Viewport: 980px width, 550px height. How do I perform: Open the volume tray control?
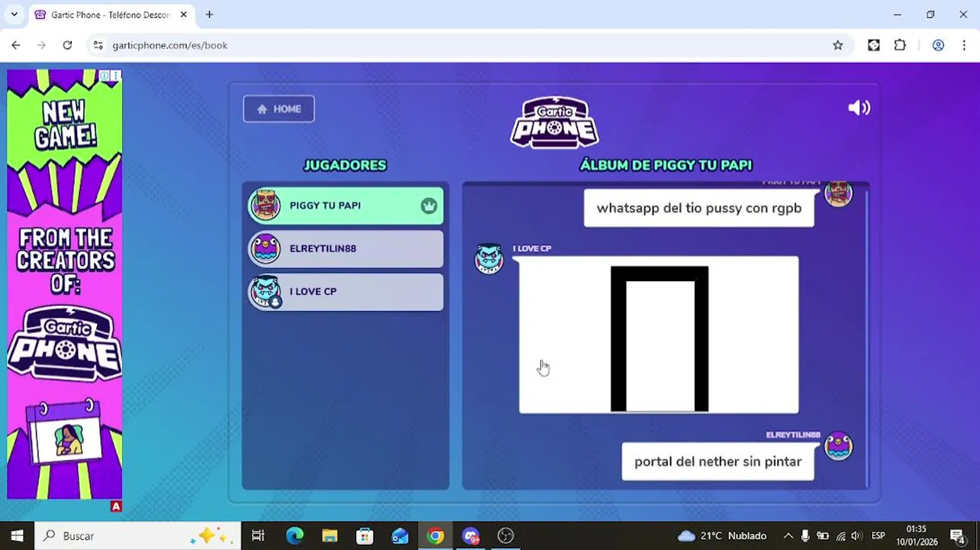[x=856, y=535]
